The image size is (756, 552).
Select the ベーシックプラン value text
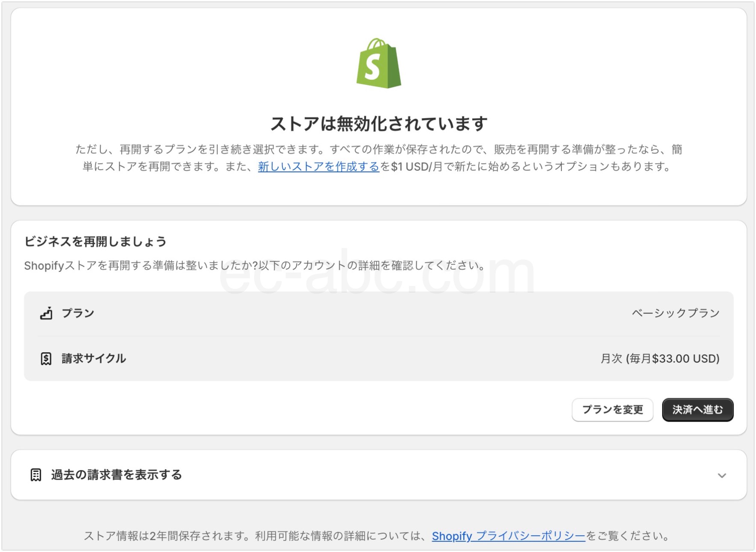676,313
